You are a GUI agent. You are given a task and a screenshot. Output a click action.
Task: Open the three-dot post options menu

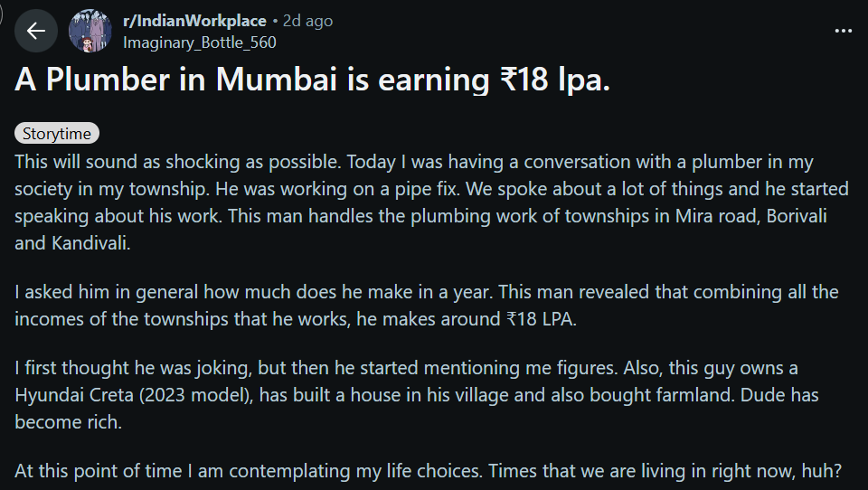pos(843,31)
